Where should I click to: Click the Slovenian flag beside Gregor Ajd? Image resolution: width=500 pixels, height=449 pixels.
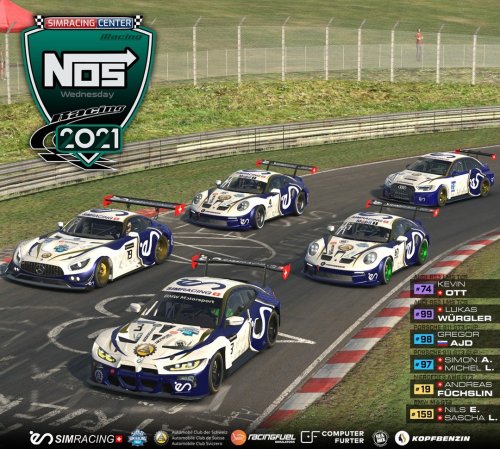point(442,343)
